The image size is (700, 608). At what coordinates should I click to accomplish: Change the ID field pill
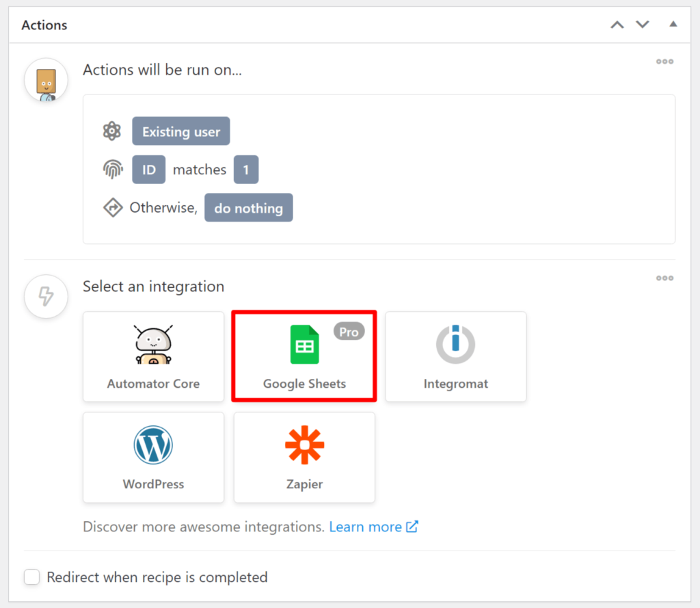148,170
